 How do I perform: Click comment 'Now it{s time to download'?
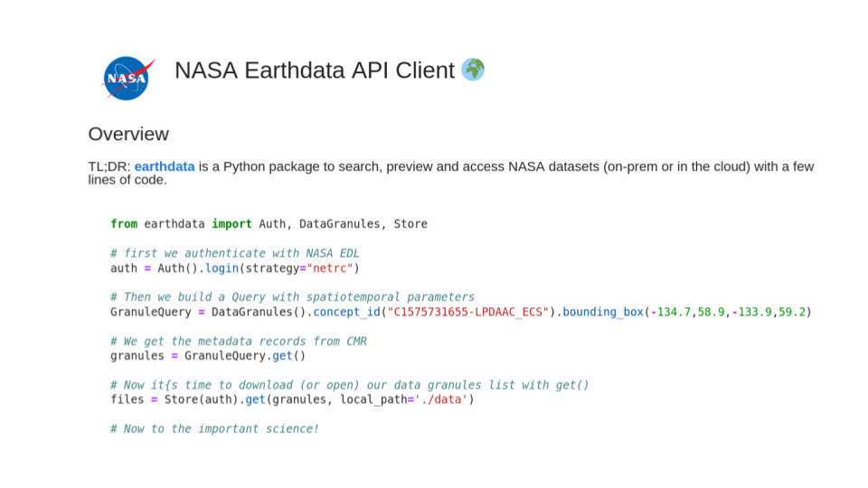click(x=349, y=385)
